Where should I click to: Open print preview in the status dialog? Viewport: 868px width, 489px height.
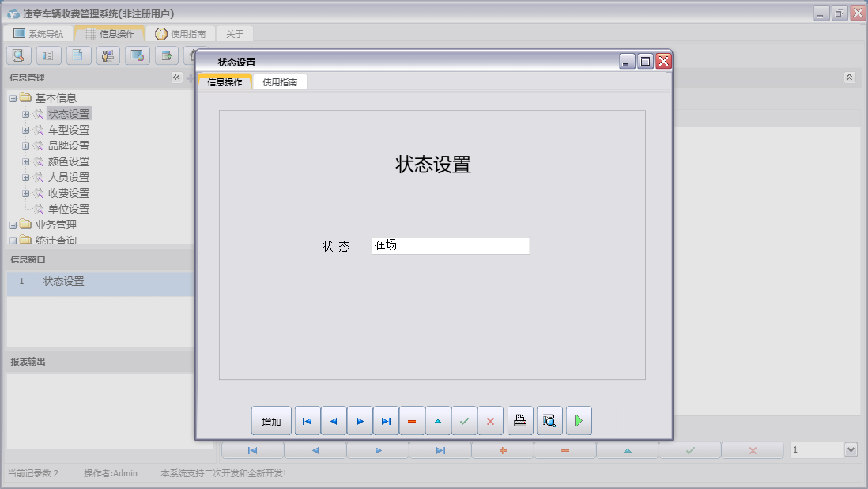(549, 420)
